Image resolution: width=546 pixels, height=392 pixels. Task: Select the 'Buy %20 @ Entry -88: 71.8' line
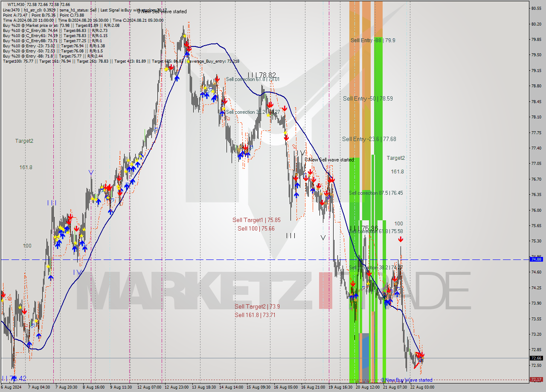click(x=52, y=56)
